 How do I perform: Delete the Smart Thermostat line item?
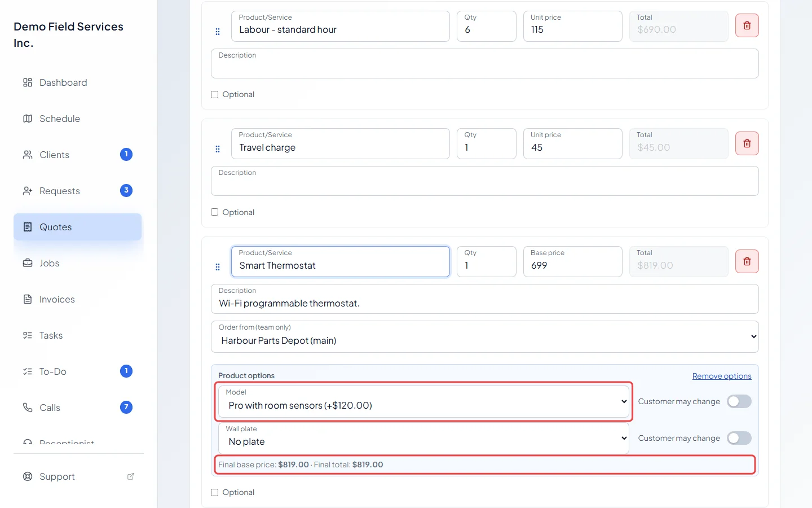click(x=747, y=261)
